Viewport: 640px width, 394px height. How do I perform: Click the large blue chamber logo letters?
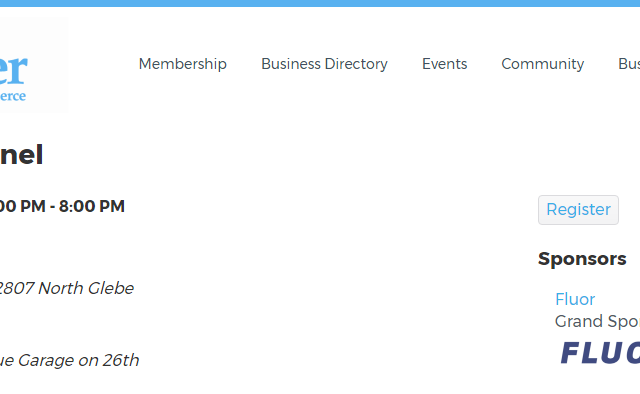[13, 70]
